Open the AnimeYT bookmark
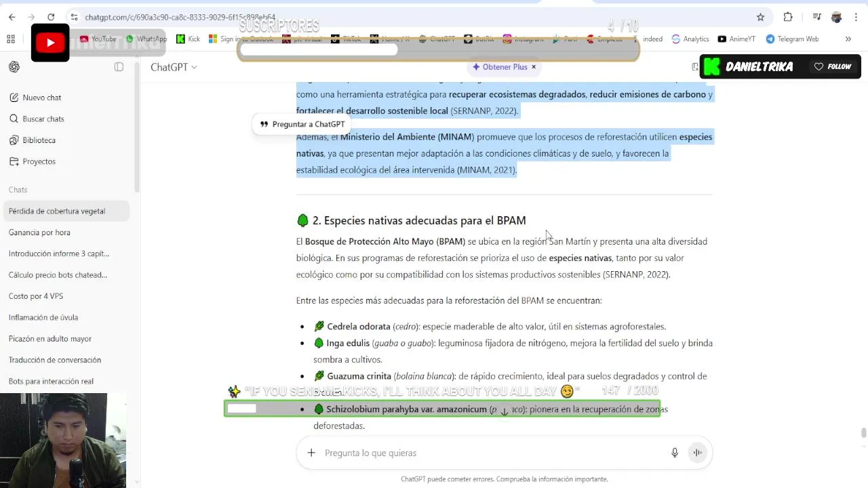868x488 pixels. coord(736,39)
